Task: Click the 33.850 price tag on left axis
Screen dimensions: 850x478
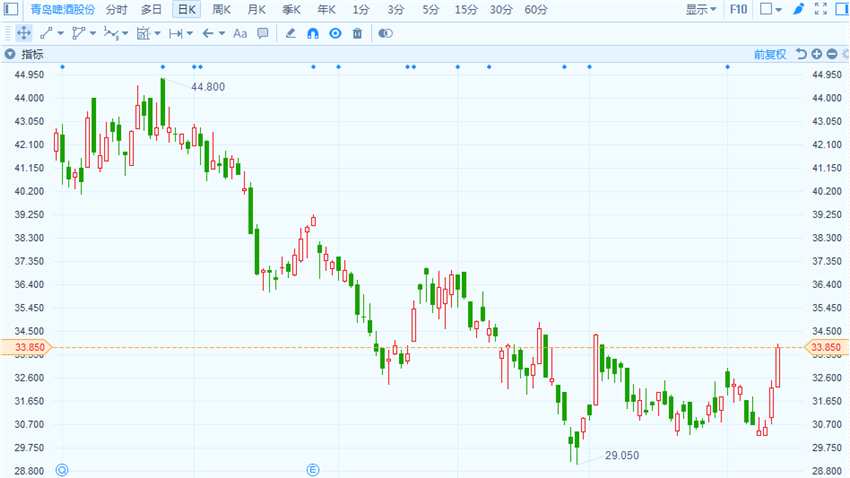Action: click(x=27, y=347)
